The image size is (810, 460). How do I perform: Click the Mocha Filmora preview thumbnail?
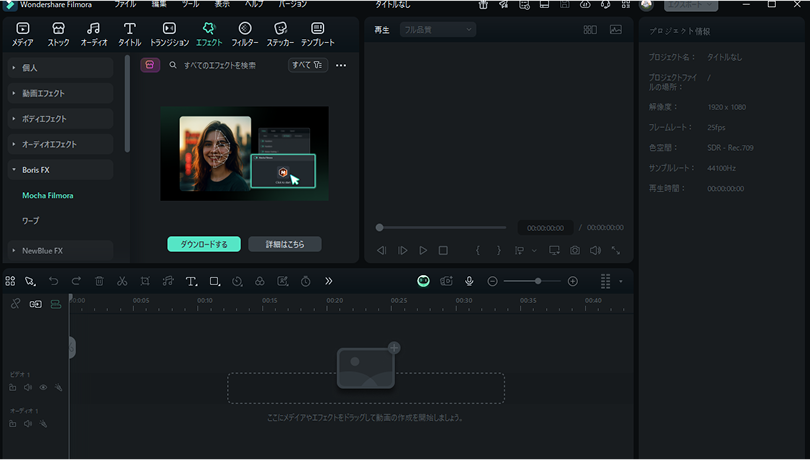(x=244, y=154)
